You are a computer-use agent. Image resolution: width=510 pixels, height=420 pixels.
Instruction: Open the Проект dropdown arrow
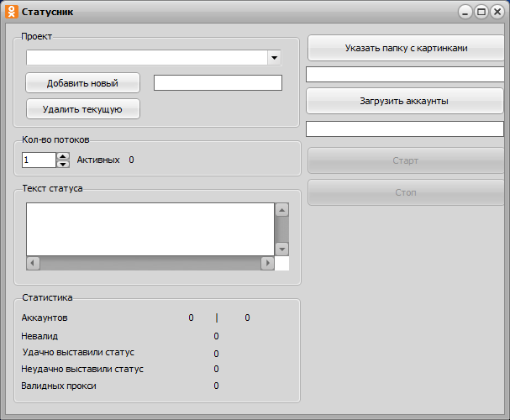[x=274, y=58]
